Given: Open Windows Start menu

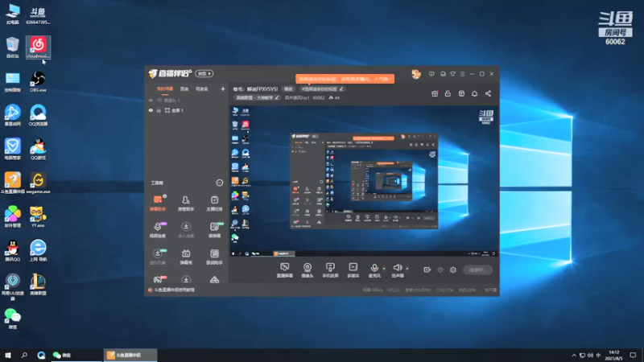Looking at the screenshot, I should 8,355.
